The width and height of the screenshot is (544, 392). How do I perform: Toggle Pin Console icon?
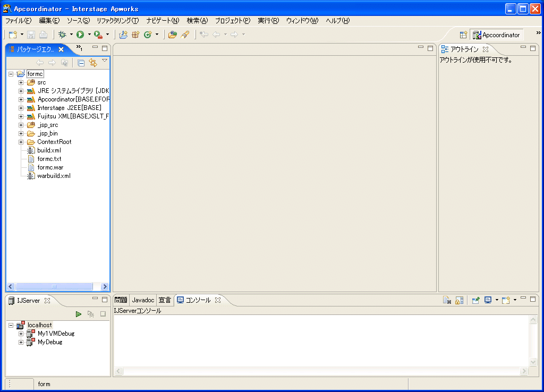coord(475,300)
